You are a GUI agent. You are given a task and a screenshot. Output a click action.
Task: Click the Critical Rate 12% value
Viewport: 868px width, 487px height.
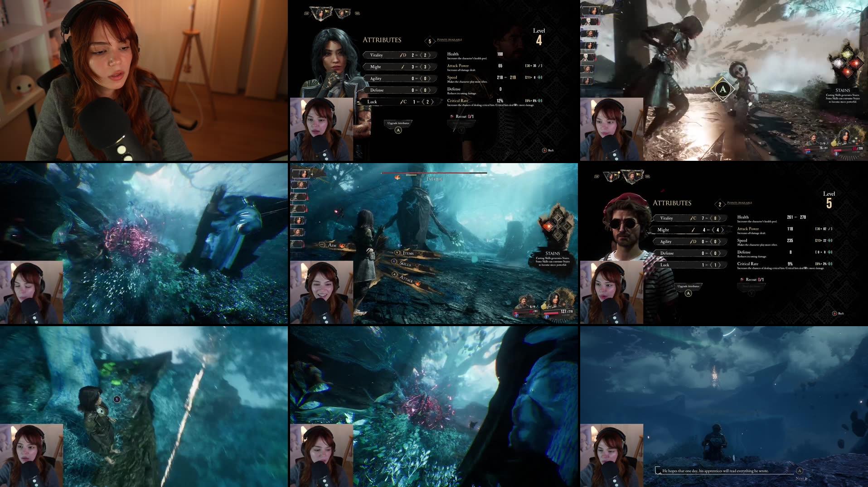pyautogui.click(x=500, y=101)
